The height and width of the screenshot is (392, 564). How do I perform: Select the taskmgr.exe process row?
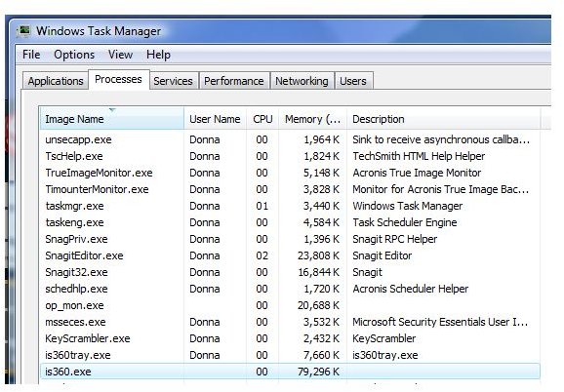290,206
